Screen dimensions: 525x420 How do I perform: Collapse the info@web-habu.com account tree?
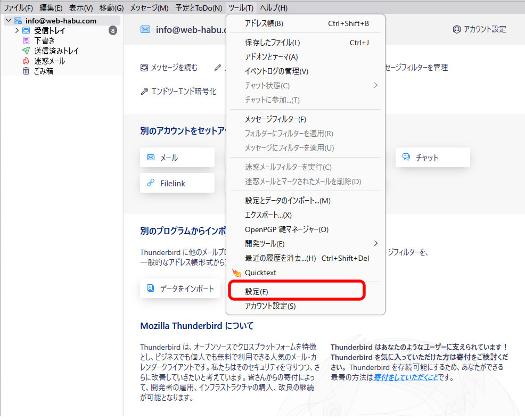click(8, 21)
